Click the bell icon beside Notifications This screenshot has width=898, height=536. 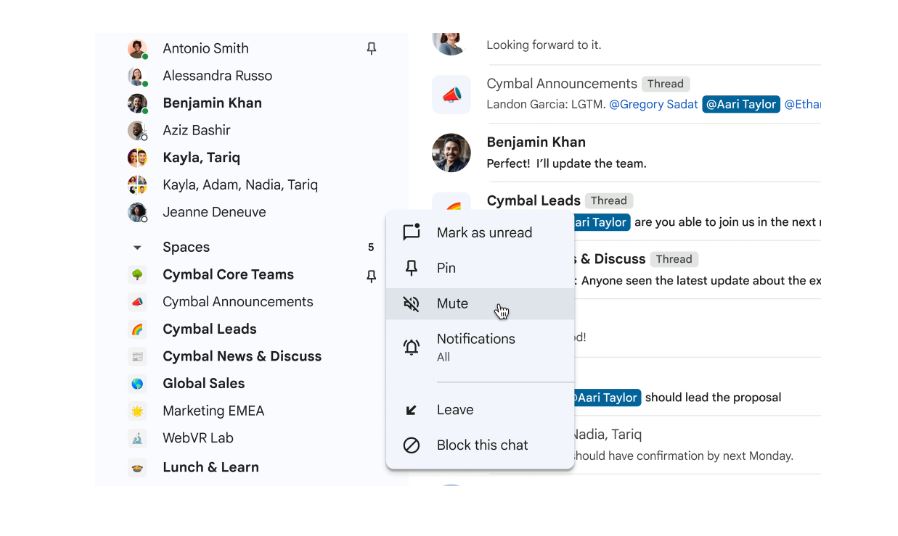coord(411,347)
